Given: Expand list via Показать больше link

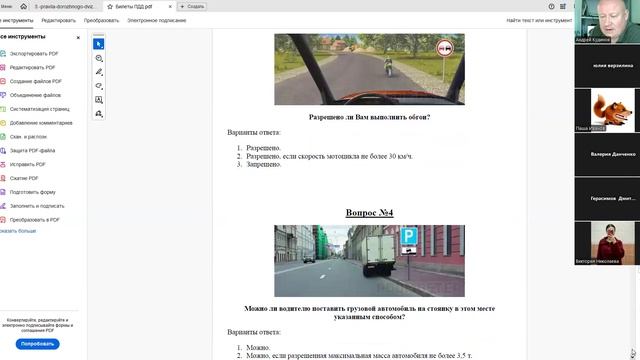Looking at the screenshot, I should point(18,231).
